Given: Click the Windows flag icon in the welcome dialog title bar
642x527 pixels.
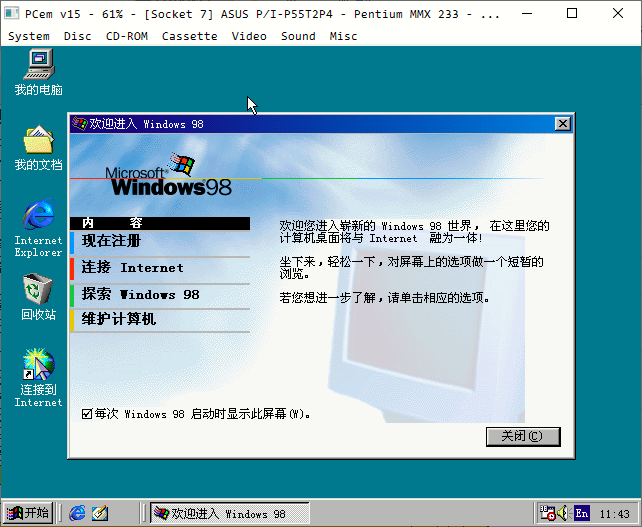Looking at the screenshot, I should (x=79, y=123).
